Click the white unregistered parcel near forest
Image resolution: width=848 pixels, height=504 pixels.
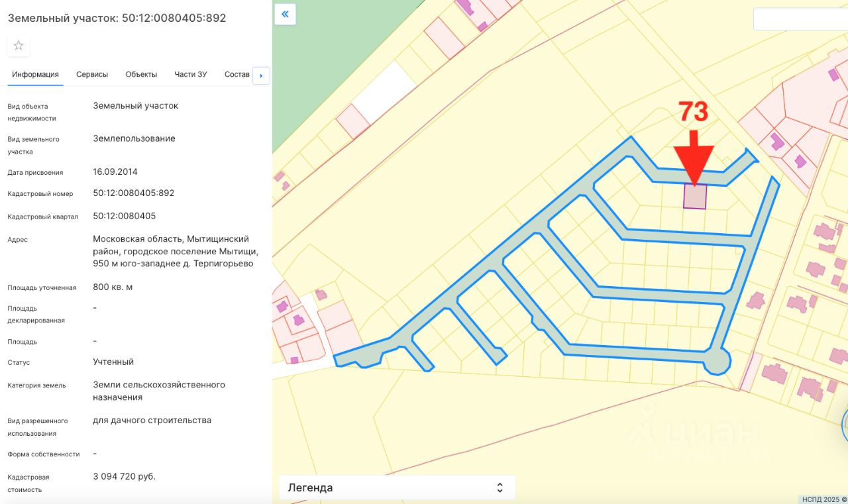tap(384, 93)
